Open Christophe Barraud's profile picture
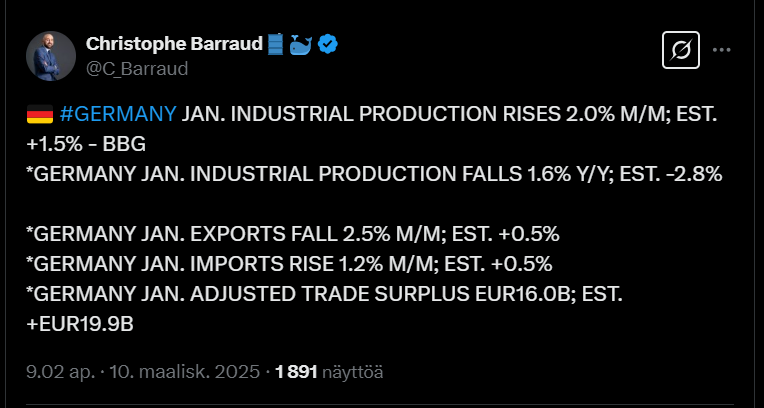The image size is (764, 408). pos(51,56)
